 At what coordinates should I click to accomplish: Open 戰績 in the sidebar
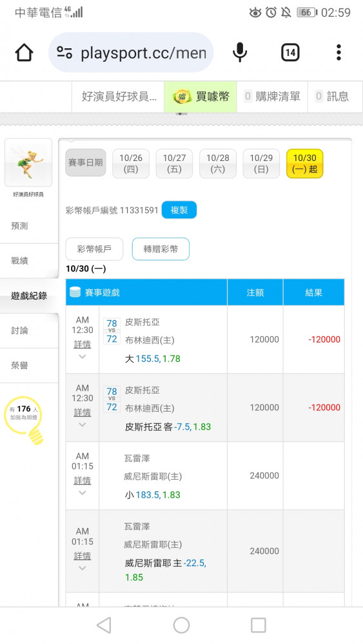(x=29, y=260)
